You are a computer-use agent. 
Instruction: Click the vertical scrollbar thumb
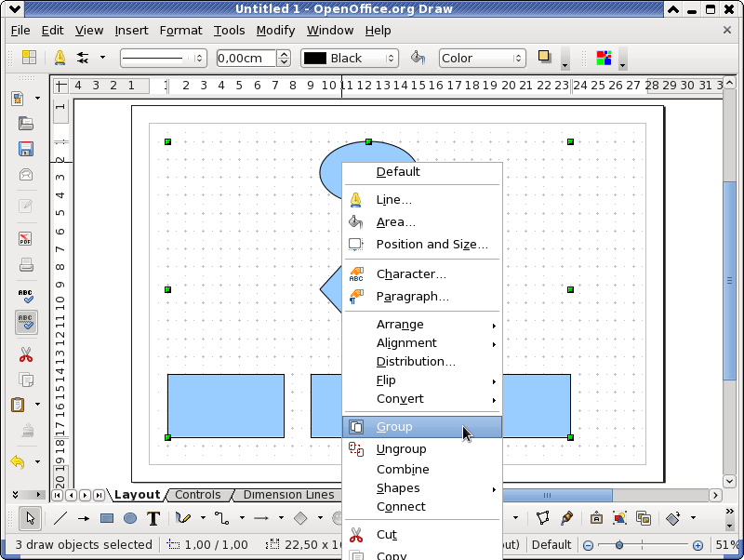point(729,281)
